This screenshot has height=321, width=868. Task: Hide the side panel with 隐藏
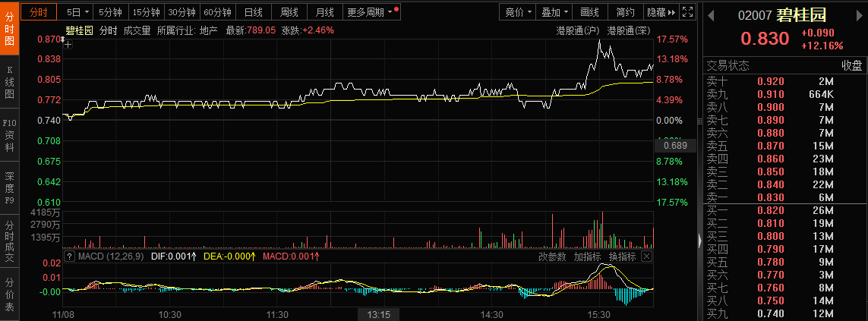pos(661,12)
